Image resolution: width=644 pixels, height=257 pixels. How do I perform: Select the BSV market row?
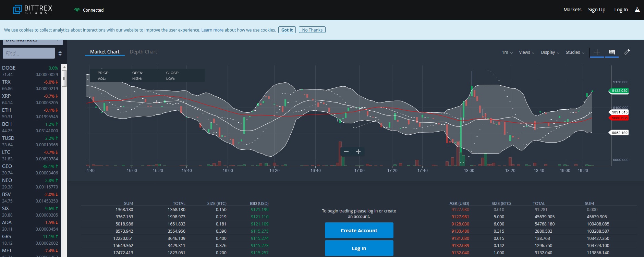(x=30, y=198)
